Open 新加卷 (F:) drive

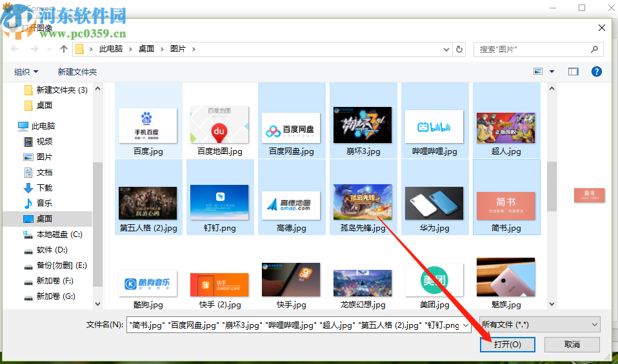(48, 281)
